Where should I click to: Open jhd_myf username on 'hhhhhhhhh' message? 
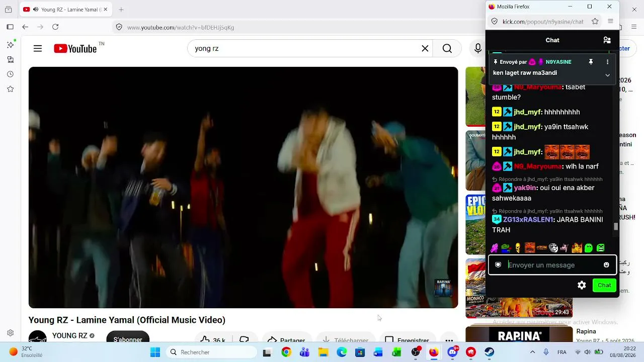click(527, 112)
